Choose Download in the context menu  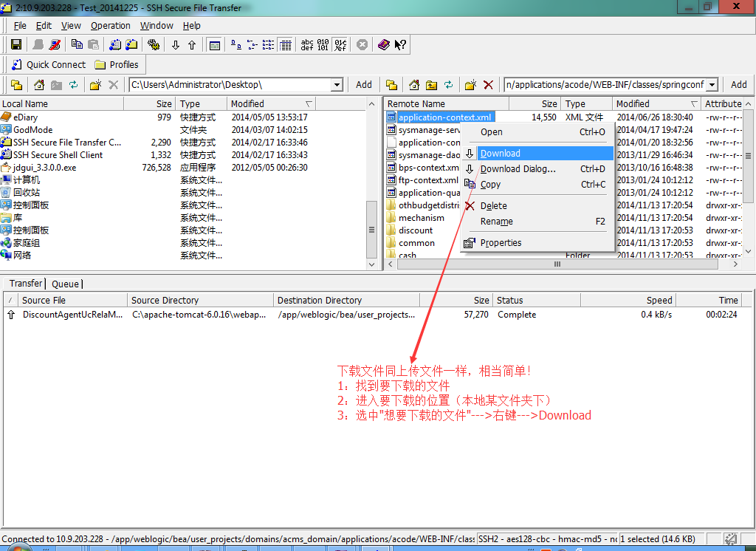537,154
